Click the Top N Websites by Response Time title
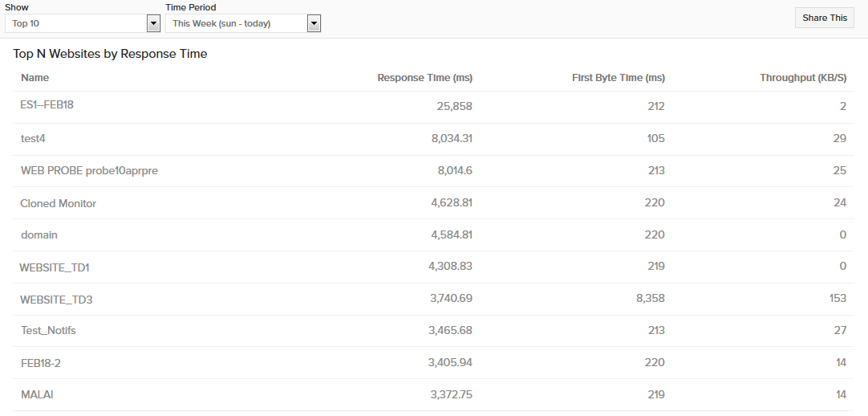 pyautogui.click(x=110, y=54)
